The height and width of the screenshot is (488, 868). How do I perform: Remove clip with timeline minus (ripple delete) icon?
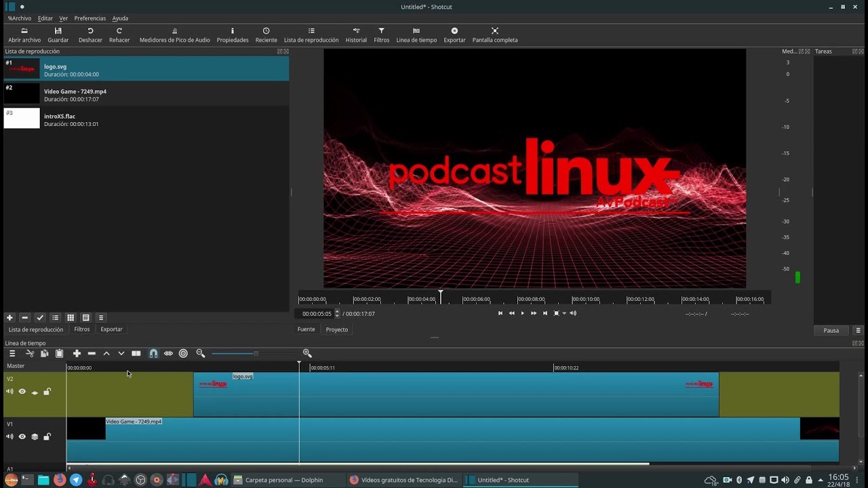pyautogui.click(x=92, y=353)
